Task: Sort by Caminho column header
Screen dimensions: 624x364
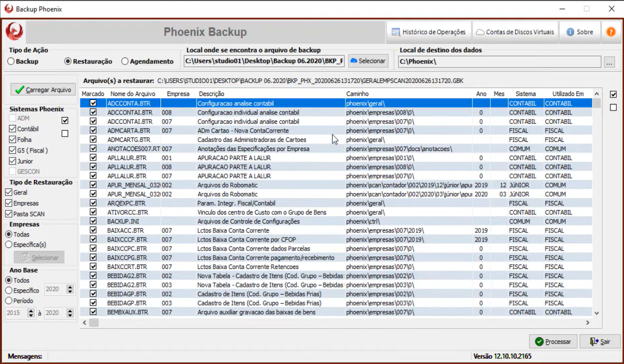Action: [x=408, y=94]
